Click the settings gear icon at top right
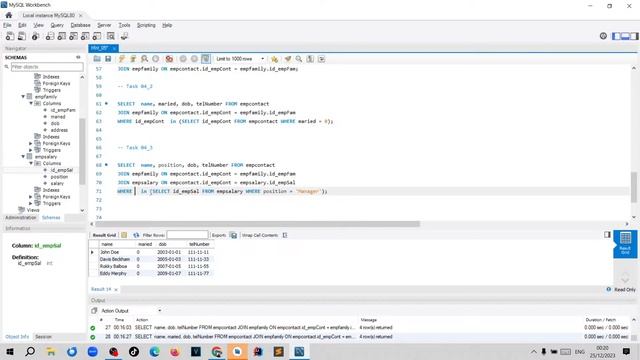Viewport: 640px width, 360px height. 603,36
